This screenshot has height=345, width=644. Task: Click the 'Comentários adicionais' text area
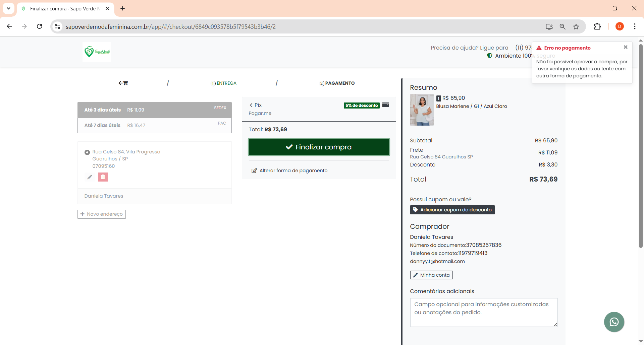[x=484, y=313]
